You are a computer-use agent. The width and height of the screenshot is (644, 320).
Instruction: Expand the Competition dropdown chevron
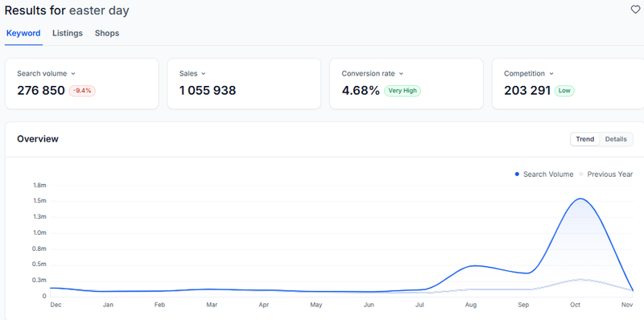(x=551, y=74)
